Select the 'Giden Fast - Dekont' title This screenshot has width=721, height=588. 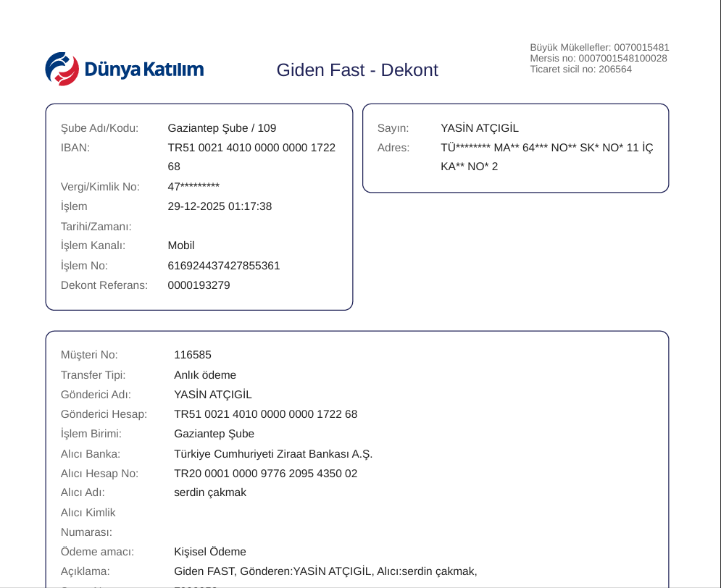[x=357, y=70]
